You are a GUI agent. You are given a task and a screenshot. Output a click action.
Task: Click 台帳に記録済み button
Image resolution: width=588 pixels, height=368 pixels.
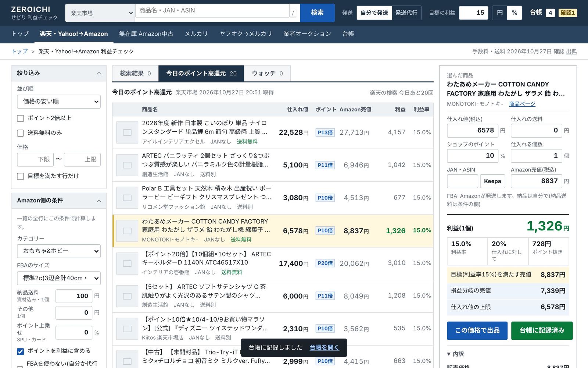[542, 330]
